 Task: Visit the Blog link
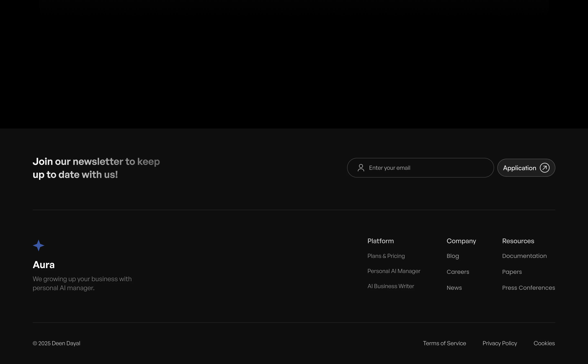click(x=453, y=256)
